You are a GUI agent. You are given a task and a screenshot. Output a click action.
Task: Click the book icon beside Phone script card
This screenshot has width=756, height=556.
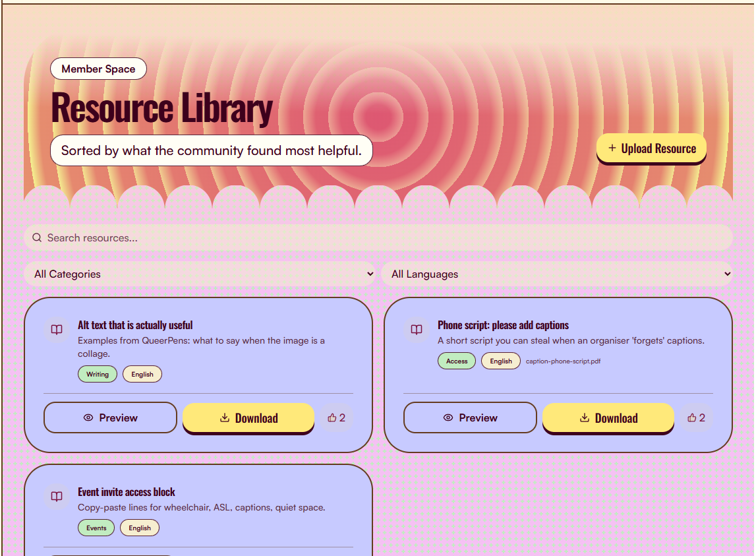point(417,330)
